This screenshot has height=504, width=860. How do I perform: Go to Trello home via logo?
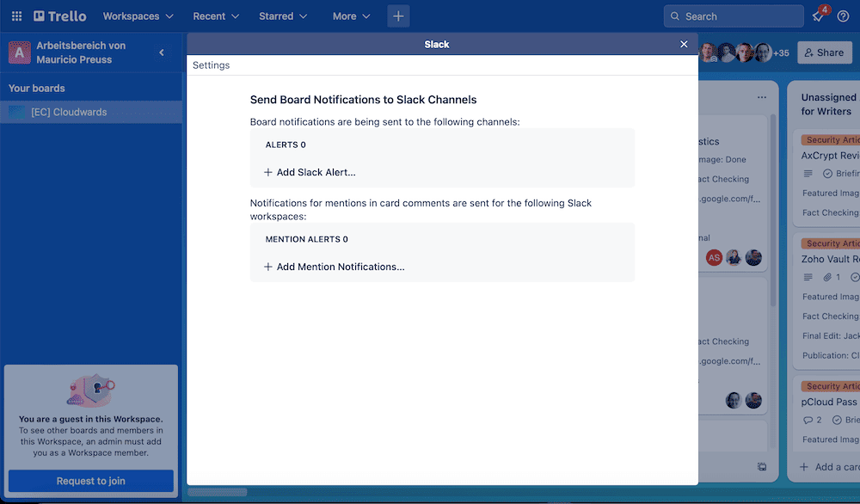pyautogui.click(x=60, y=16)
